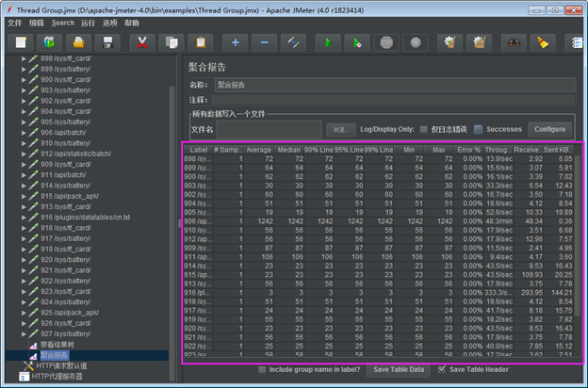Click the Label column header
The image size is (588, 388).
click(x=199, y=150)
